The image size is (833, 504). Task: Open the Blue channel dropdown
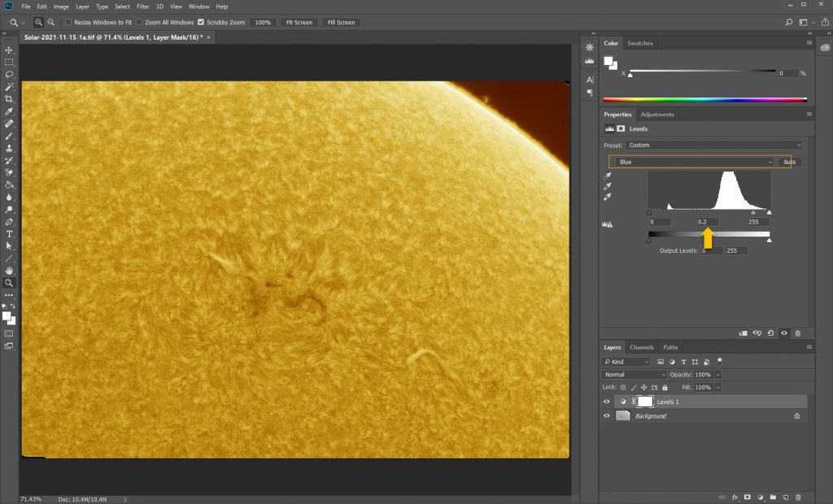coord(691,162)
